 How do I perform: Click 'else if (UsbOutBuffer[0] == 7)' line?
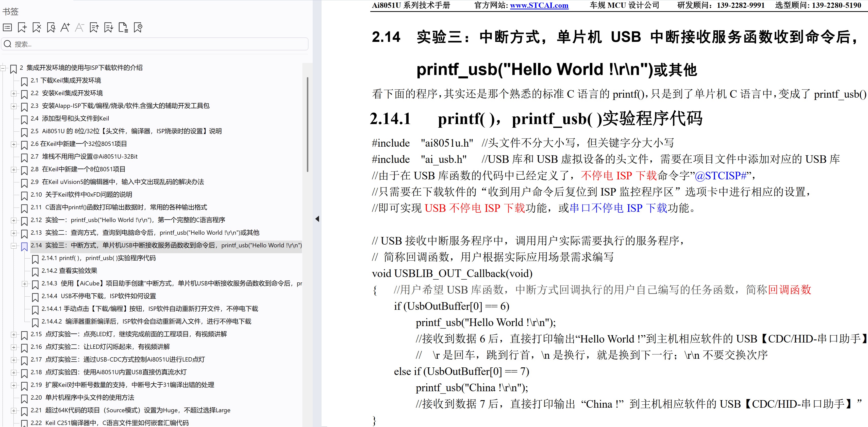pyautogui.click(x=461, y=371)
